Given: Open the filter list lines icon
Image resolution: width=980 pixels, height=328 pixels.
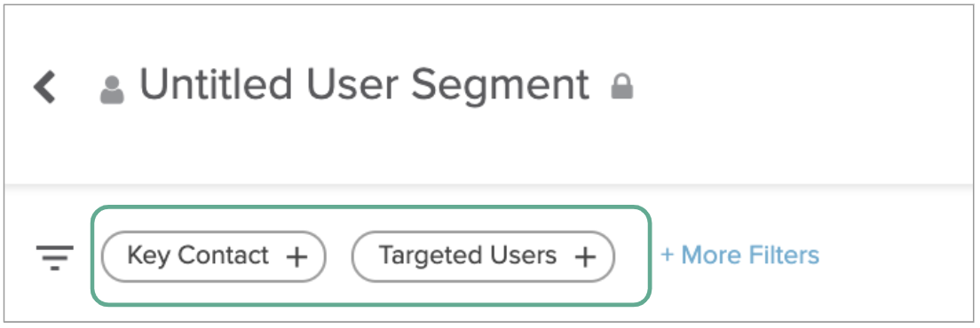Looking at the screenshot, I should [x=55, y=258].
